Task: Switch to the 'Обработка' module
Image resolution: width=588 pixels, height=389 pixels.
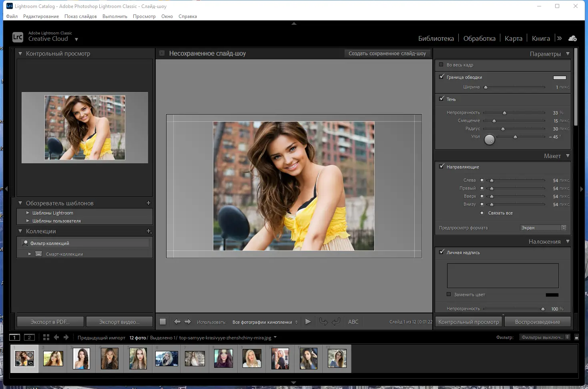Action: pos(479,38)
